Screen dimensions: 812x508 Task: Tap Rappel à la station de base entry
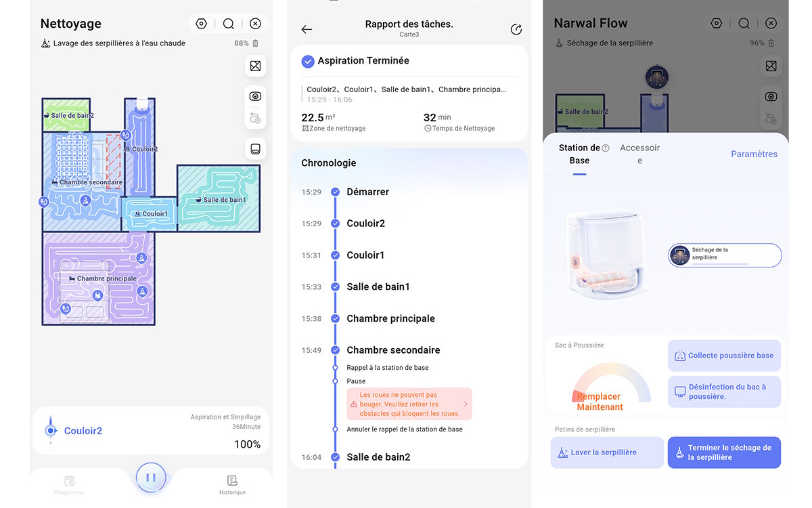388,368
